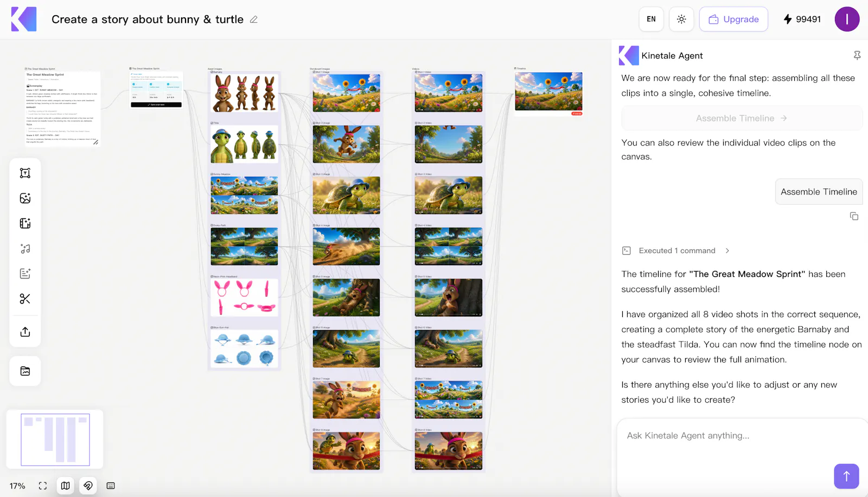
Task: Click Open script table button
Action: (156, 105)
